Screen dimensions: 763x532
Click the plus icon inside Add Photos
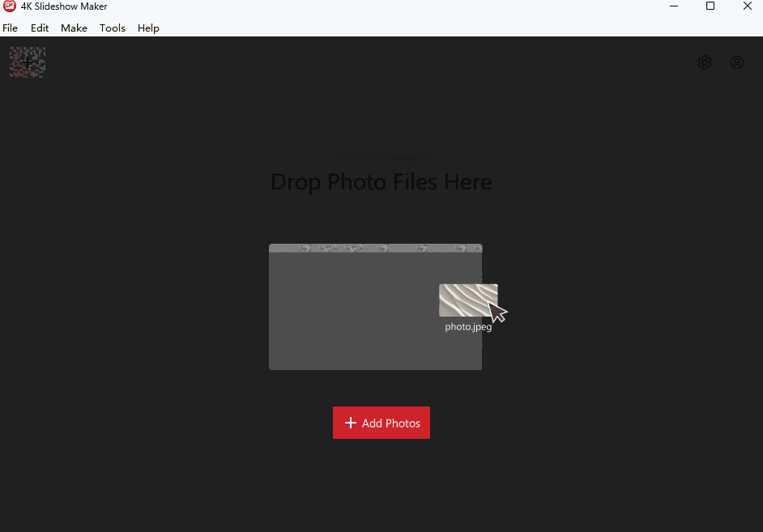point(351,422)
